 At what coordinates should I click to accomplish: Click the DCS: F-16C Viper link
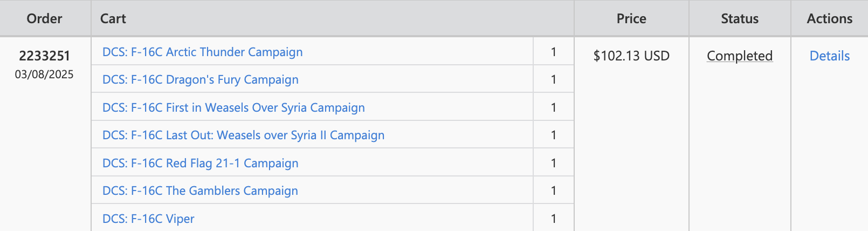[x=148, y=219]
